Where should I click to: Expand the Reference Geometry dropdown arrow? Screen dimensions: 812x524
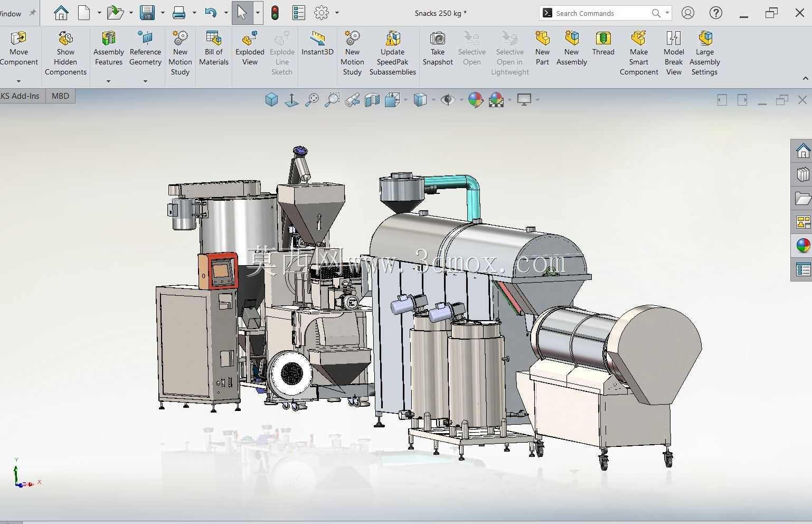(x=145, y=81)
